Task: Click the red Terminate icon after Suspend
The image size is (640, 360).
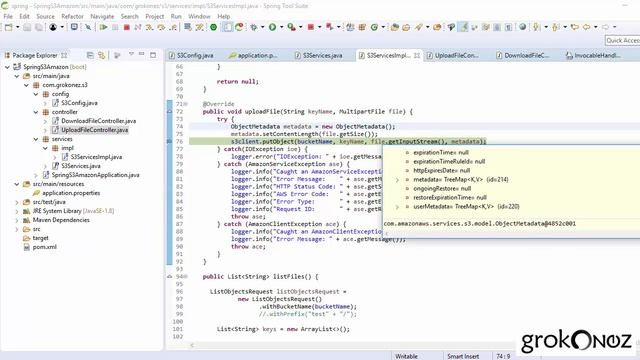Action: coord(127,27)
